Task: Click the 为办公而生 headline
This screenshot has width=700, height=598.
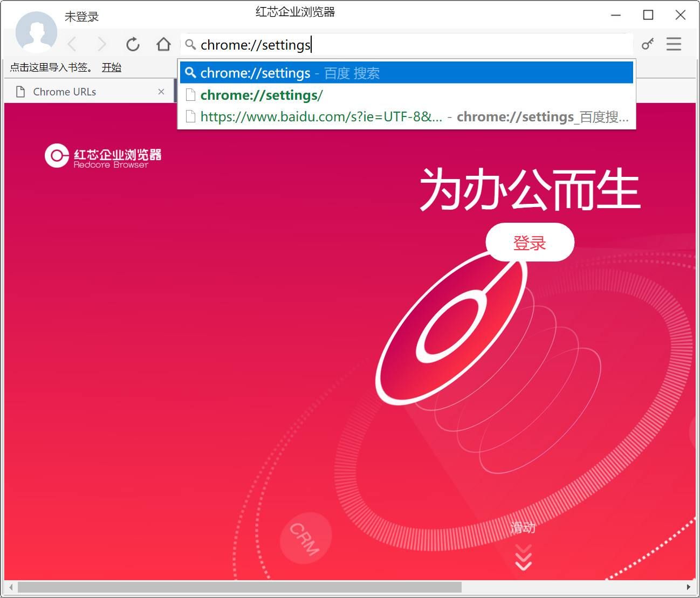Action: tap(530, 189)
